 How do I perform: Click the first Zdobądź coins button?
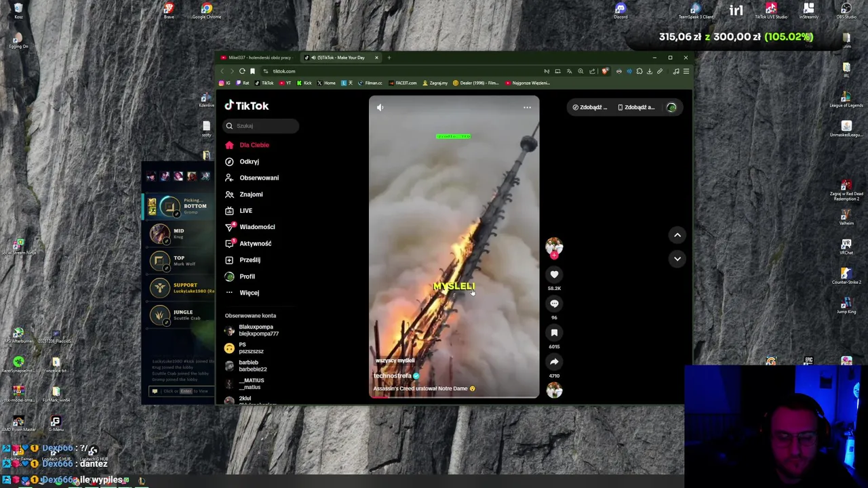coord(590,107)
